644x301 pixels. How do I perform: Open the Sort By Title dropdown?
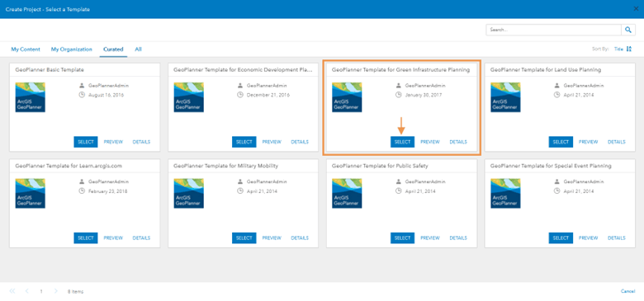[x=618, y=49]
